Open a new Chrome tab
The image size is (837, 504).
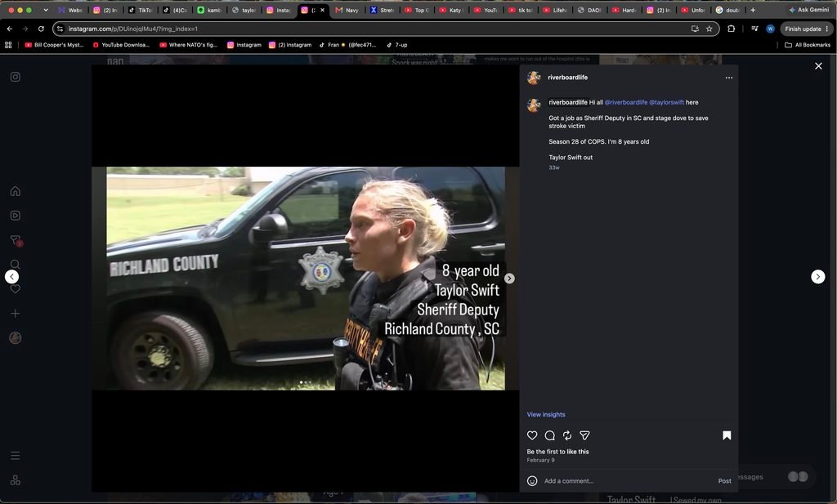[753, 10]
